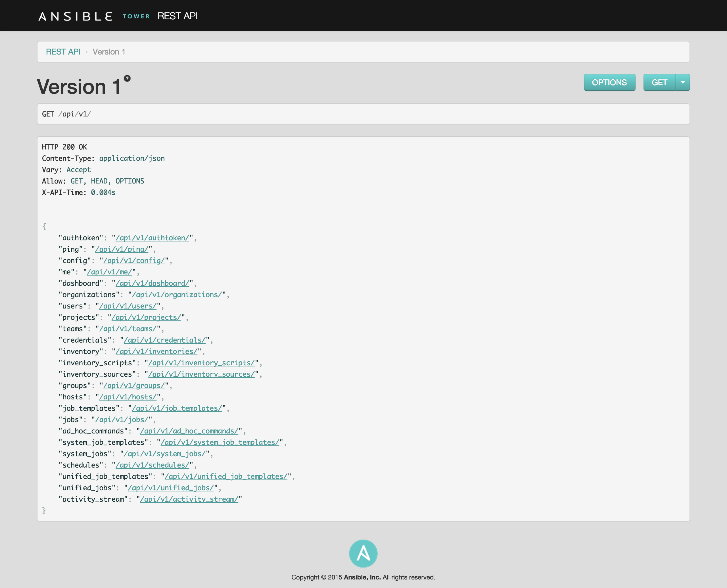Image resolution: width=727 pixels, height=588 pixels.
Task: Open the /api/v1/unified_jobs/ link
Action: (171, 487)
